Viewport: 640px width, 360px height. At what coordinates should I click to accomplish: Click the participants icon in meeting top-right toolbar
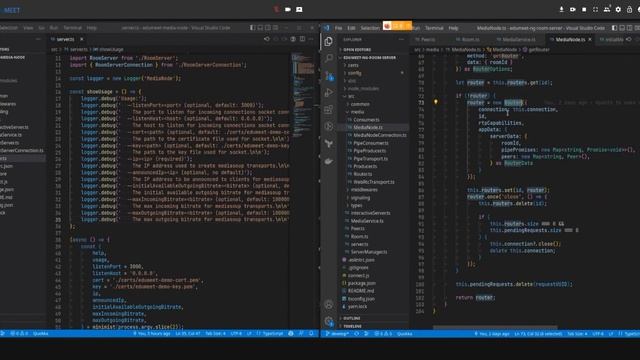607,9
